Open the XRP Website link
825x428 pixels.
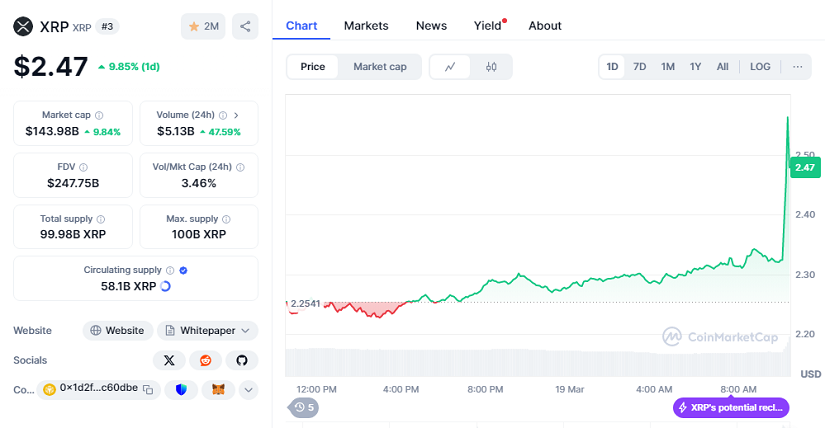(x=117, y=330)
